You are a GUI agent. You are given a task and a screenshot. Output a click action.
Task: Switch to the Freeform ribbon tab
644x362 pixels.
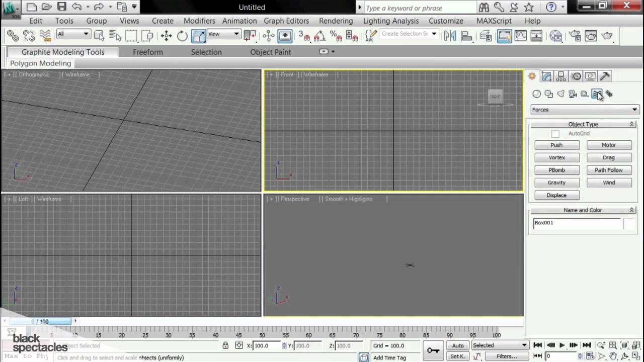pos(147,52)
